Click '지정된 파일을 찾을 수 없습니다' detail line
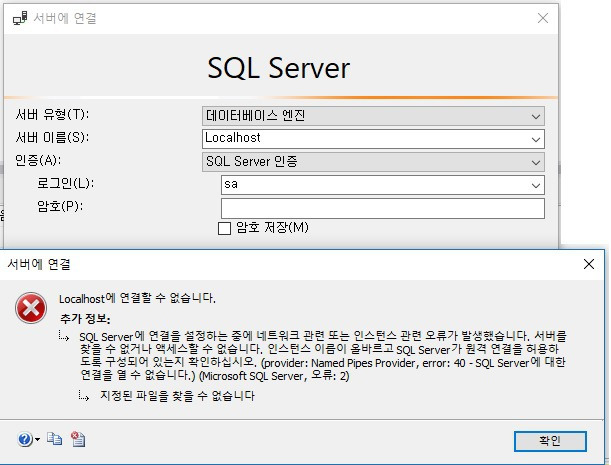611x465 pixels. coord(177,396)
